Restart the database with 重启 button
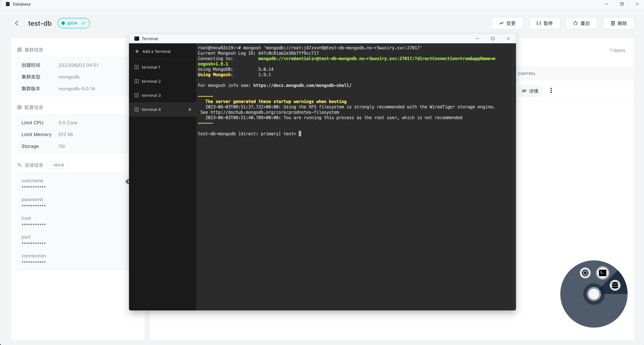This screenshot has width=644, height=345. [x=582, y=23]
